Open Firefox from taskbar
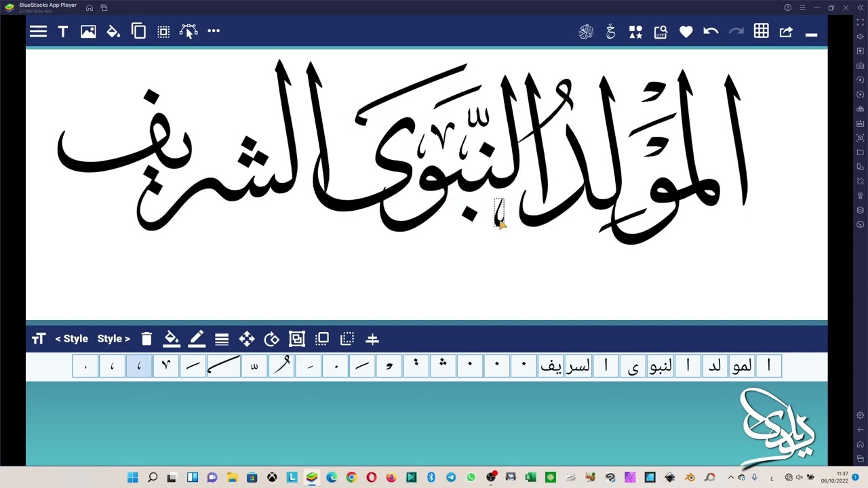The image size is (868, 488). pos(391,478)
